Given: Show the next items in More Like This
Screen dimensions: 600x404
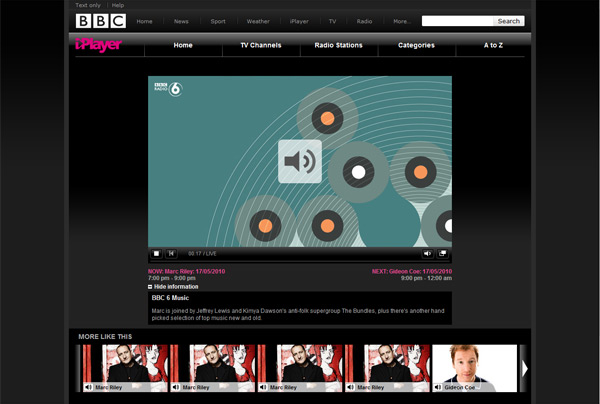Looking at the screenshot, I should click(525, 368).
